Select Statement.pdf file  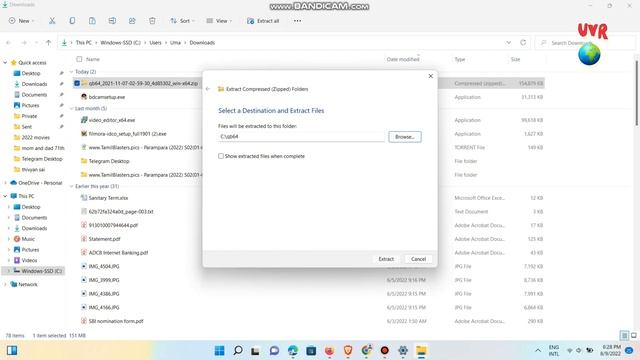(104, 239)
